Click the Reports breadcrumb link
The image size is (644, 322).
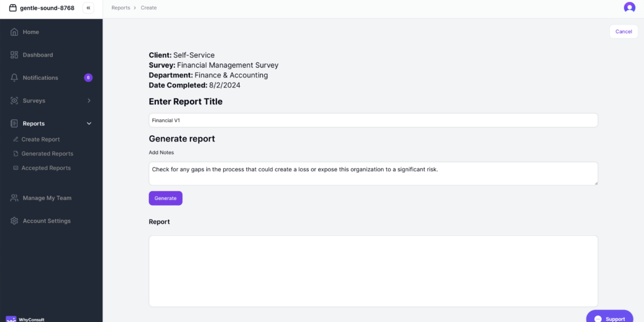click(x=121, y=8)
